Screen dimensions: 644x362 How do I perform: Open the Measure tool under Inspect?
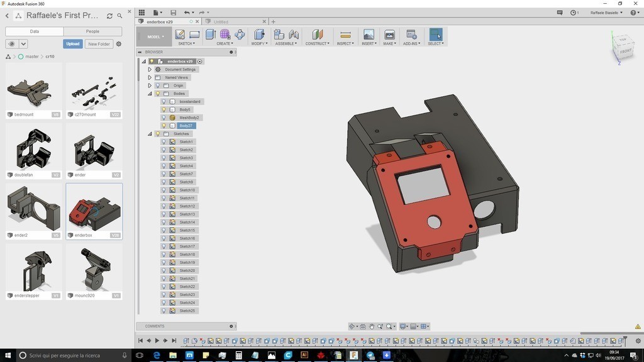[345, 35]
